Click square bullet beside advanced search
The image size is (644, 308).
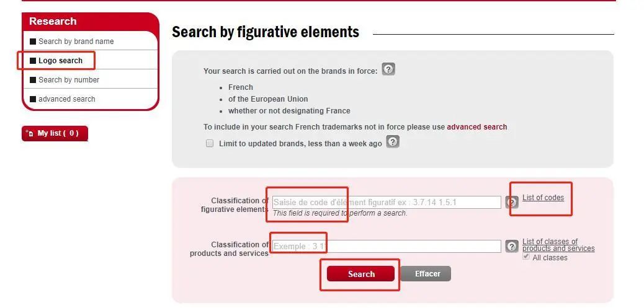[33, 99]
